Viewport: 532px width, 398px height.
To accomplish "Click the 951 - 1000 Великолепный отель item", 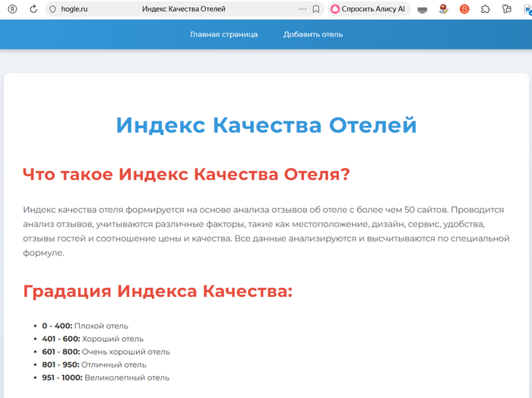I will coord(106,377).
